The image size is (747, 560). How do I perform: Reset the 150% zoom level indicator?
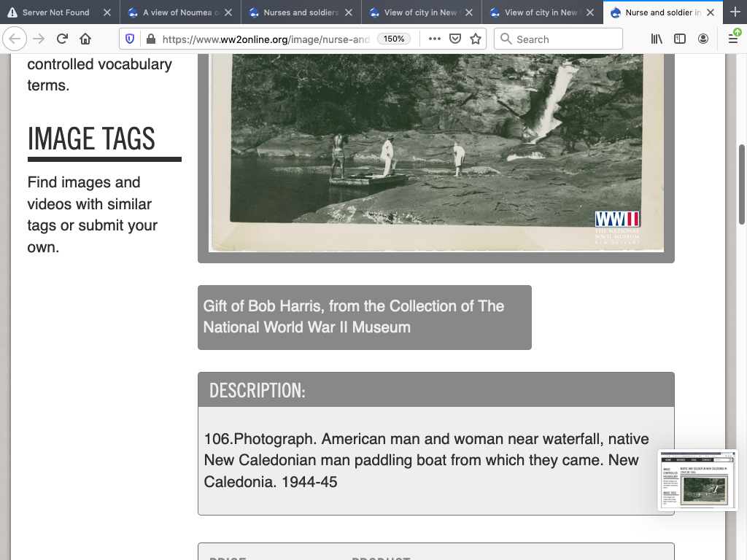(394, 39)
